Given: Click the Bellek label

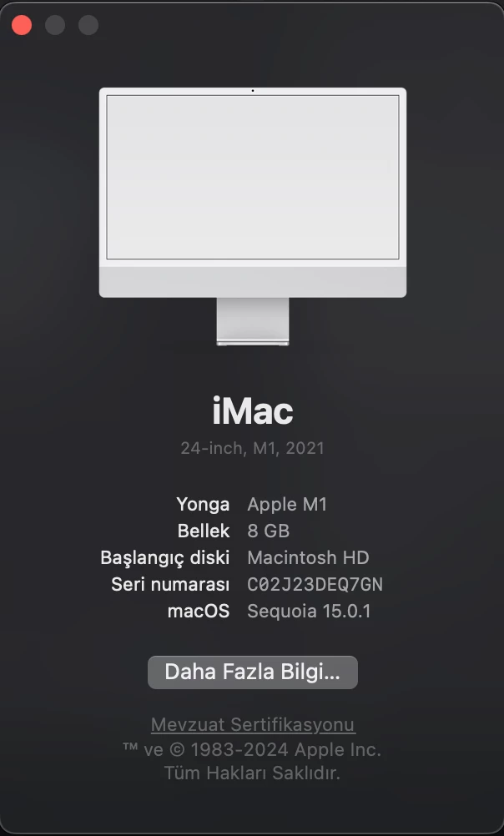Looking at the screenshot, I should coord(204,531).
